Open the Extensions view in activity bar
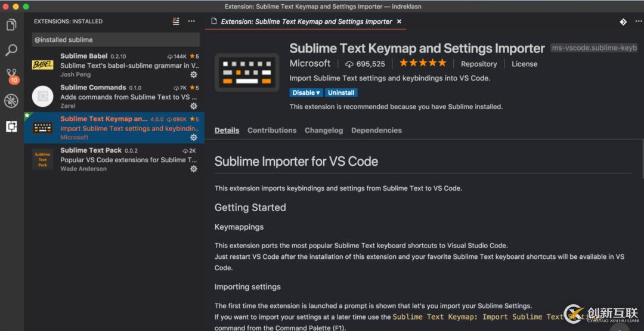Viewport: 644px width, 331px height. click(x=11, y=127)
